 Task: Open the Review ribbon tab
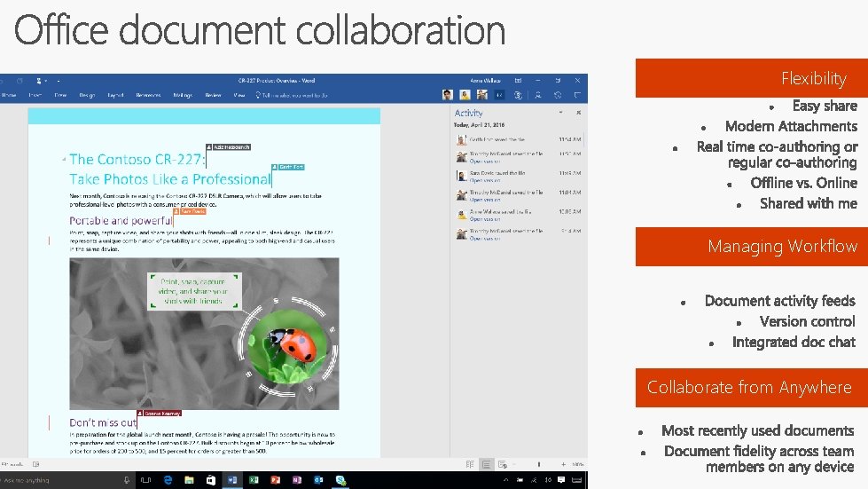coord(213,95)
